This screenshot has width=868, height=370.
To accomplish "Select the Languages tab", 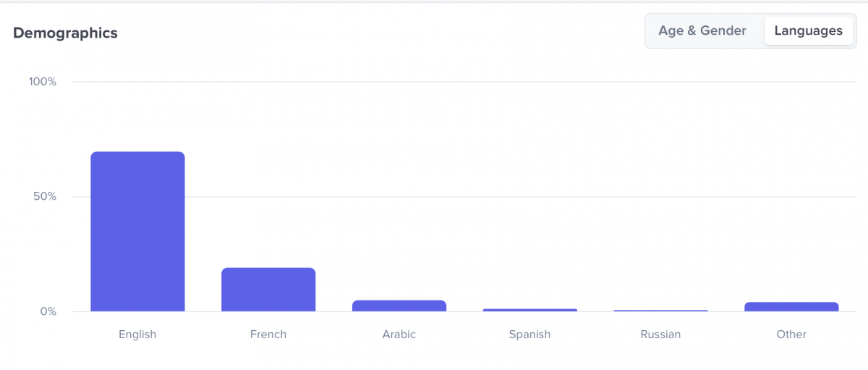I will (808, 31).
